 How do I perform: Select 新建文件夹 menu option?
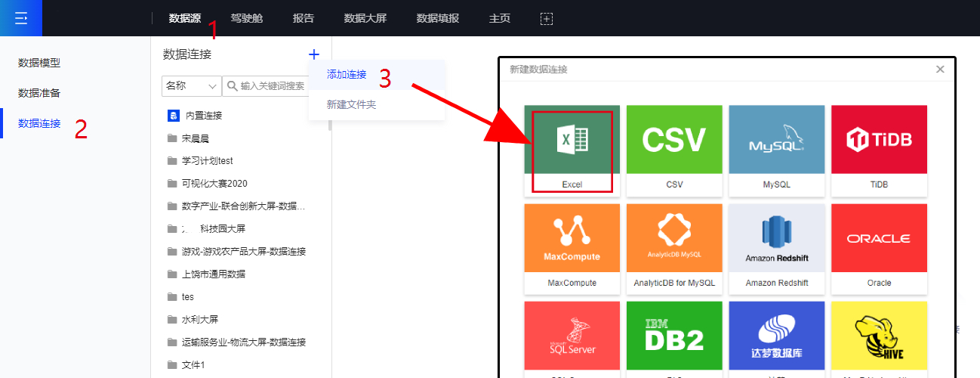point(351,105)
